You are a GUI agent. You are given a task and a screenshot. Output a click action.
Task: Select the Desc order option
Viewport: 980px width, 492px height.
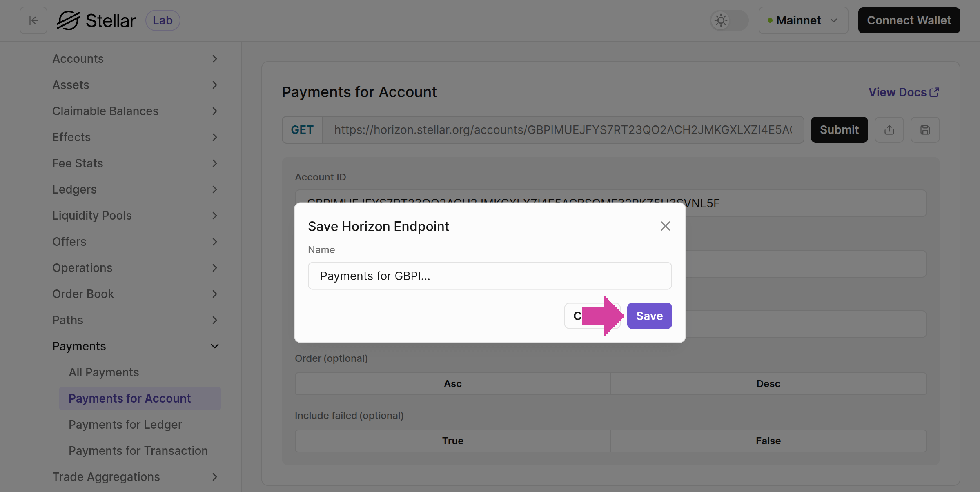(768, 384)
